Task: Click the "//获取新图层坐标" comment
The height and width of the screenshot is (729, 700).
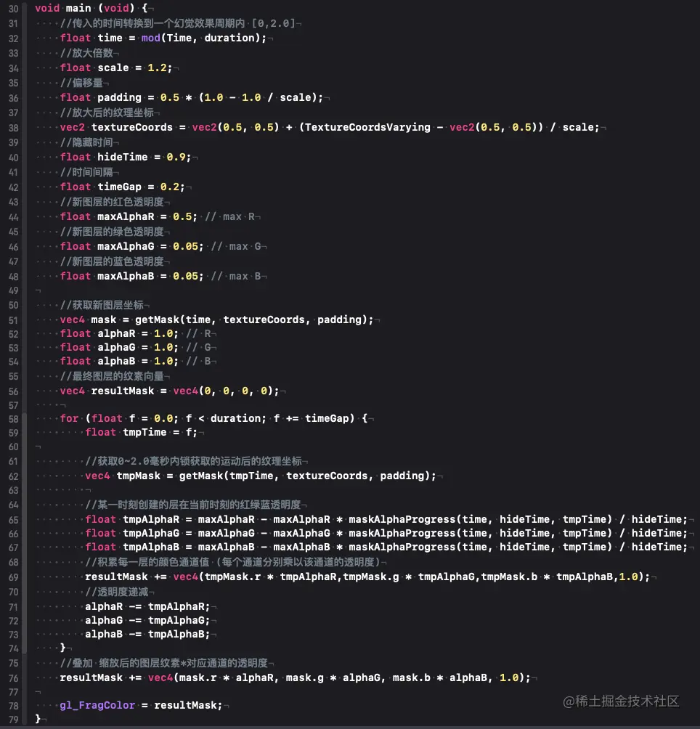Action: pyautogui.click(x=102, y=304)
